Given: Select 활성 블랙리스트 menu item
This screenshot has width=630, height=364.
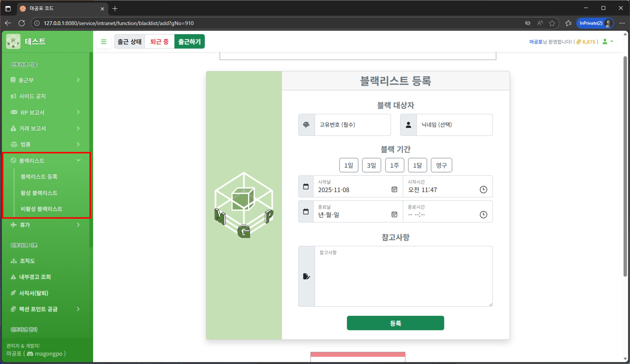Looking at the screenshot, I should click(x=39, y=193).
